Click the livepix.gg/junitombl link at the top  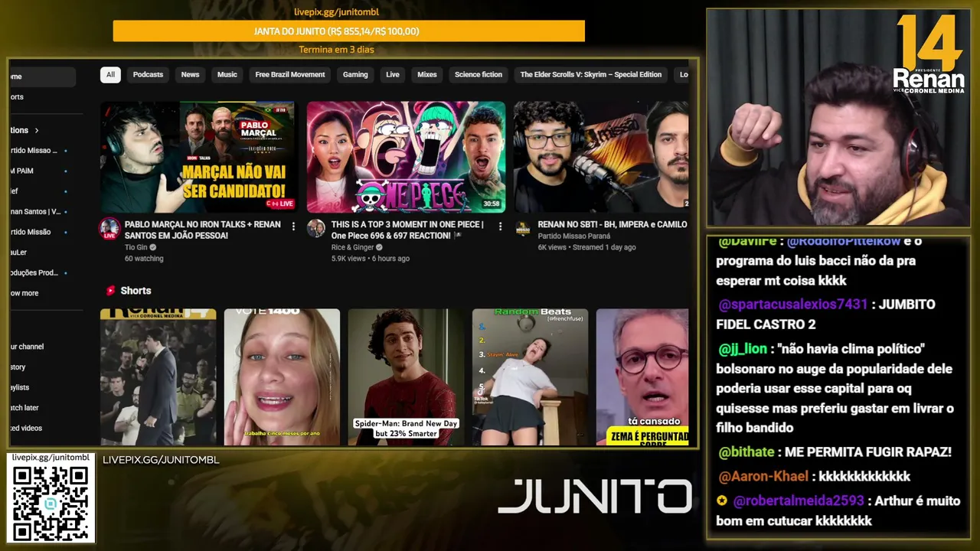pos(336,12)
